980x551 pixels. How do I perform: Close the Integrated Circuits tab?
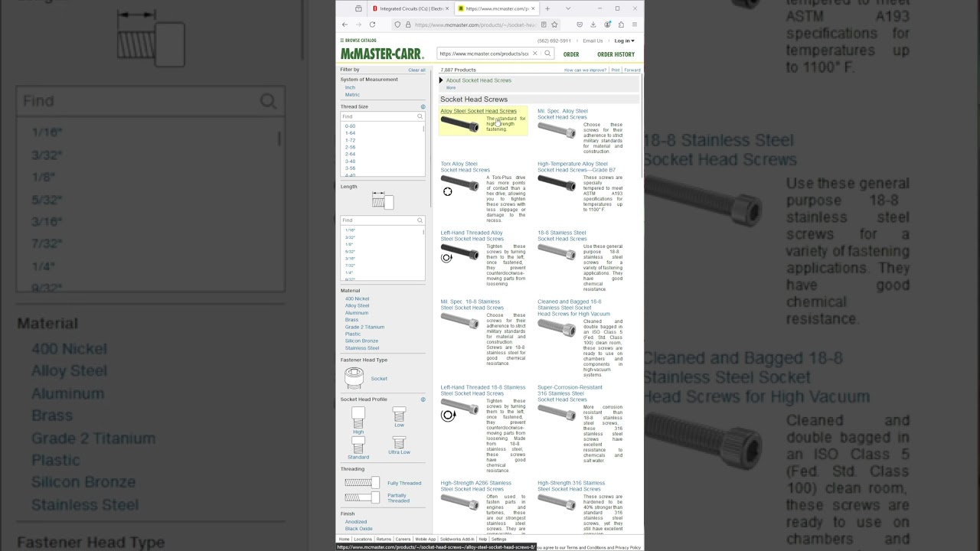click(x=447, y=8)
